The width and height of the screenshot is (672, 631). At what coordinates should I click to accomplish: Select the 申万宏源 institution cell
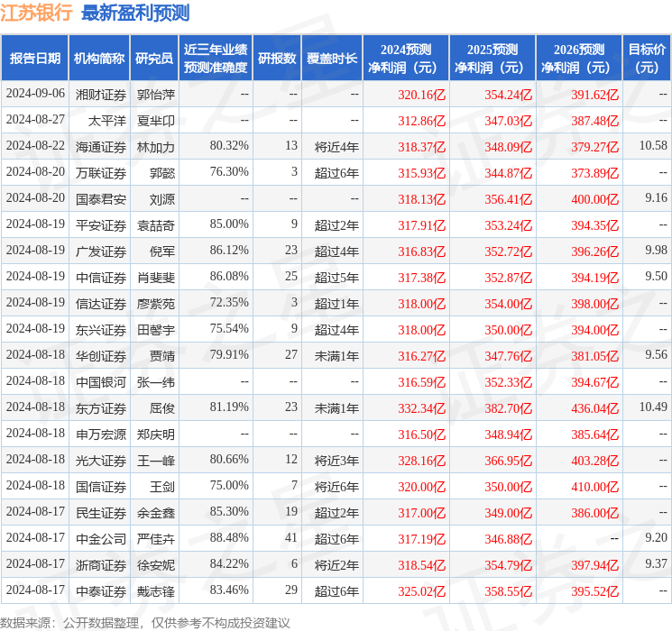tap(101, 434)
